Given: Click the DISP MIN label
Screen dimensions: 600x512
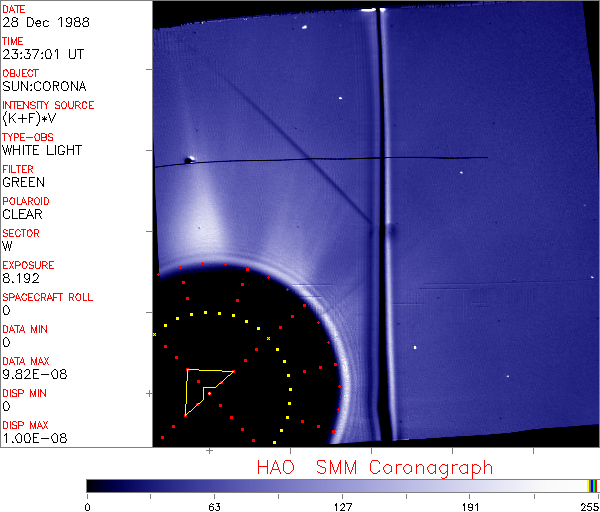Looking at the screenshot, I should (24, 393).
